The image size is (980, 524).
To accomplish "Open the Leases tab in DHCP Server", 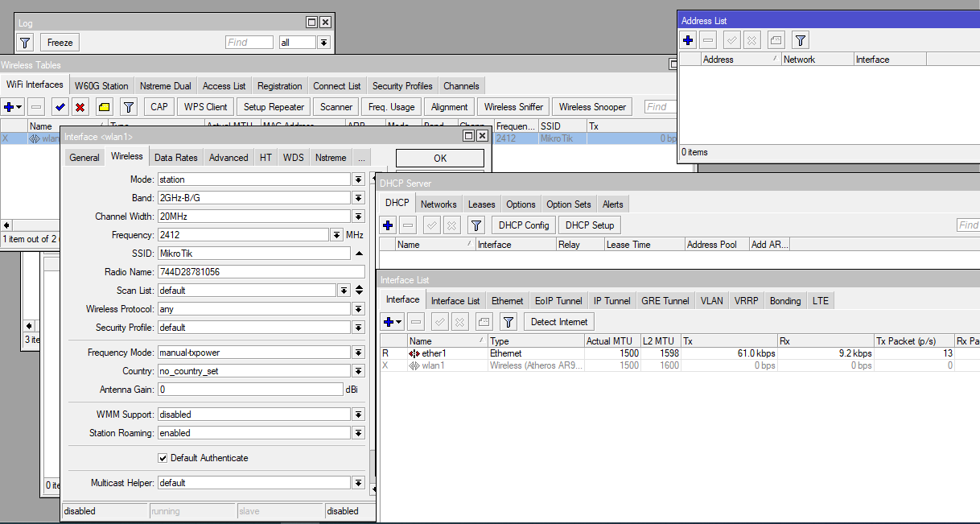I will (x=481, y=204).
